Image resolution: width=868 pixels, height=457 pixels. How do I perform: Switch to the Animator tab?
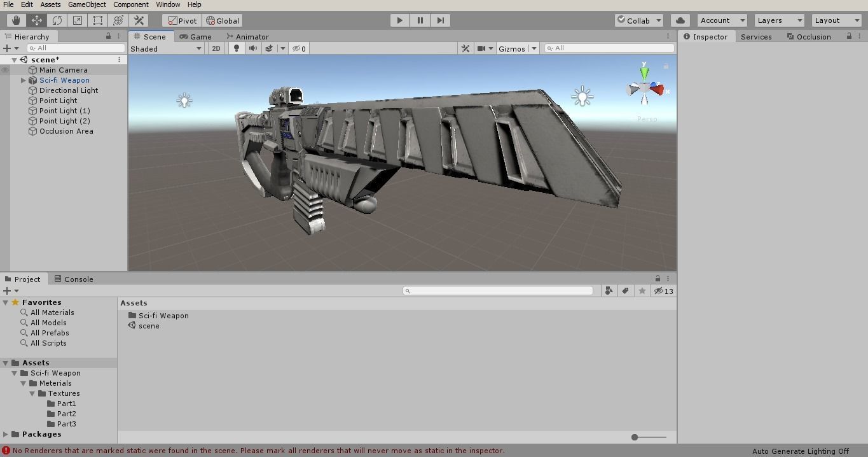coord(247,37)
